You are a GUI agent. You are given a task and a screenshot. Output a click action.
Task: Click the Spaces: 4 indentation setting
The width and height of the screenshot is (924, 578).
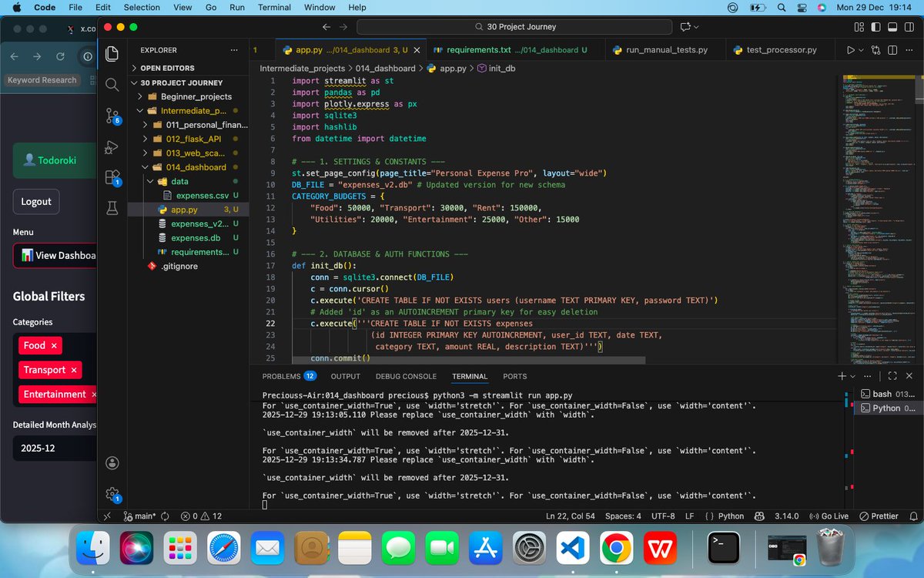623,516
